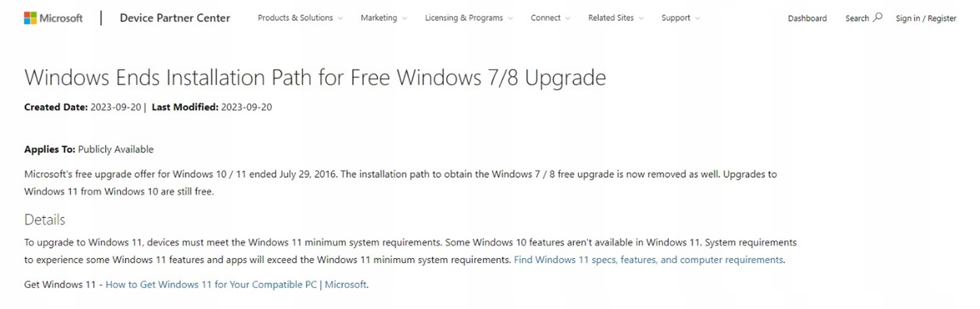Open the Related Sites menu
The image size is (980, 309).
611,18
